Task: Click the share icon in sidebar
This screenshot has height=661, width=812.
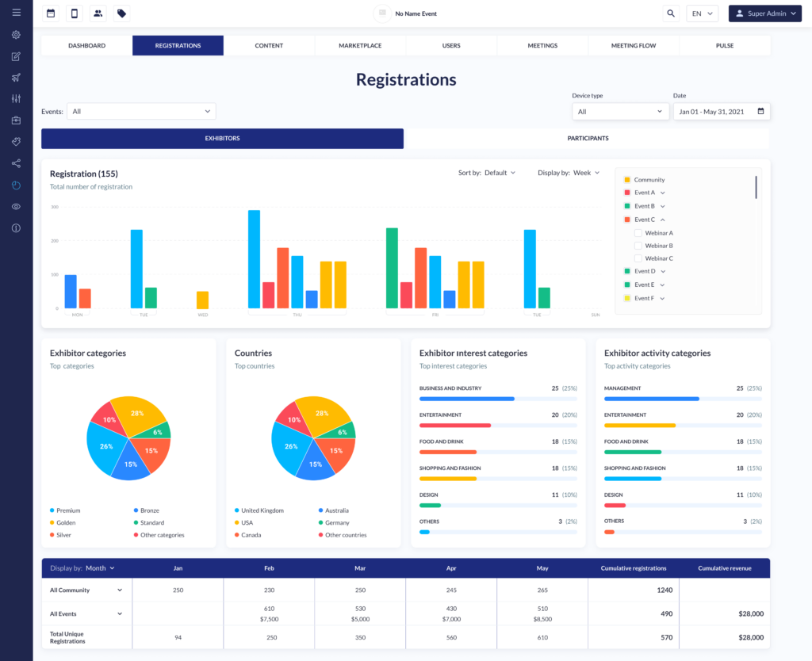Action: click(16, 163)
